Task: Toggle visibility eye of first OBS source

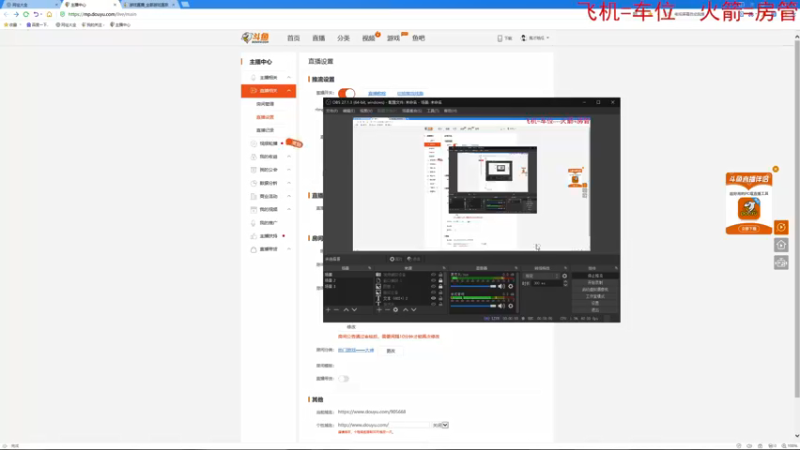Action: [433, 274]
